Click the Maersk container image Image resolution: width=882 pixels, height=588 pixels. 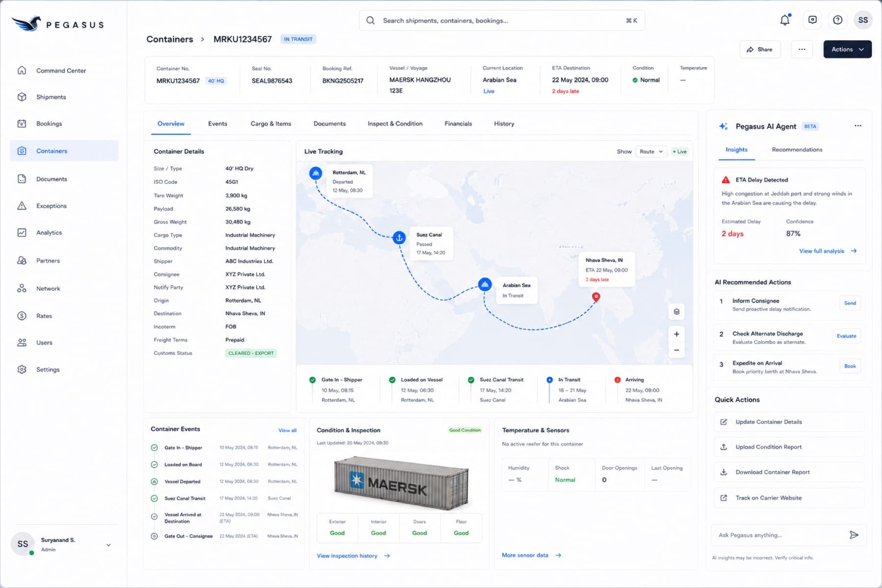[401, 483]
